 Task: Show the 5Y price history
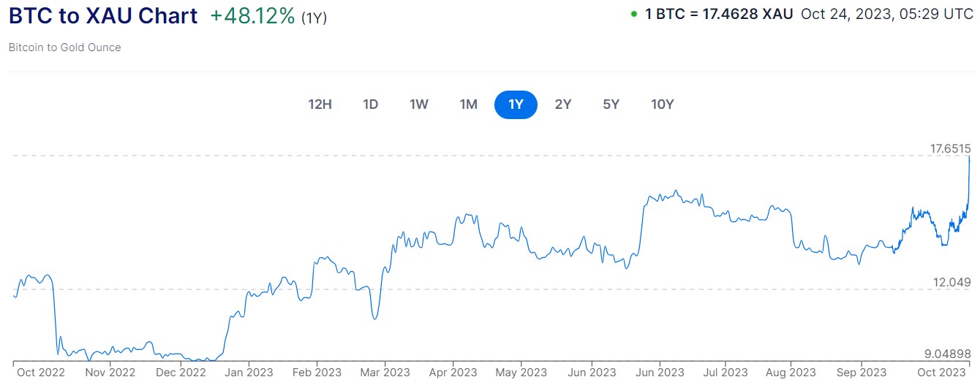click(x=611, y=104)
